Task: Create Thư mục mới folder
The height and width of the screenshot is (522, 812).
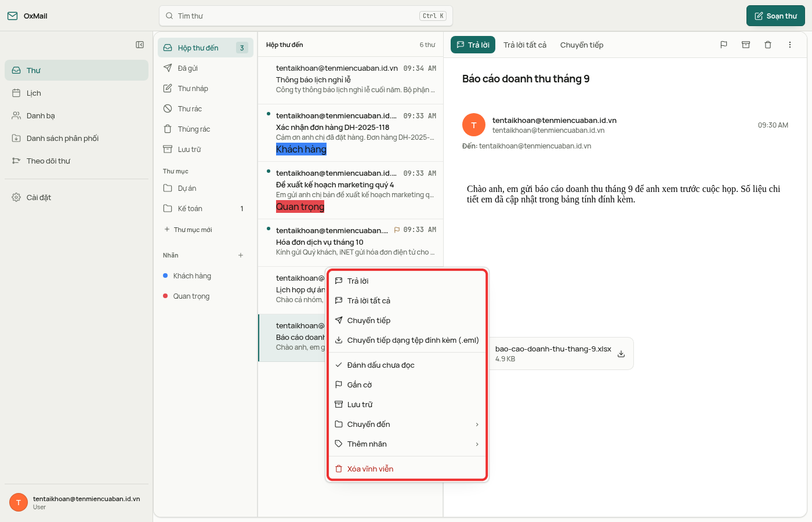Action: pyautogui.click(x=188, y=230)
